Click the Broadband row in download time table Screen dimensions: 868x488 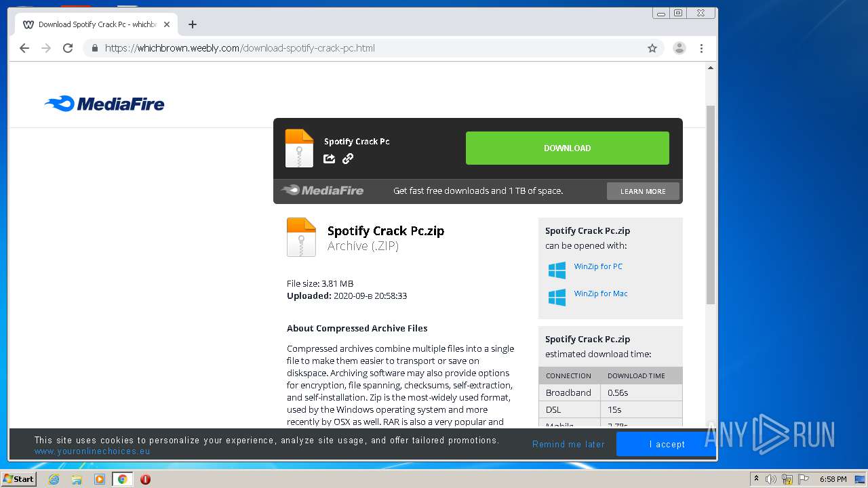pyautogui.click(x=610, y=392)
